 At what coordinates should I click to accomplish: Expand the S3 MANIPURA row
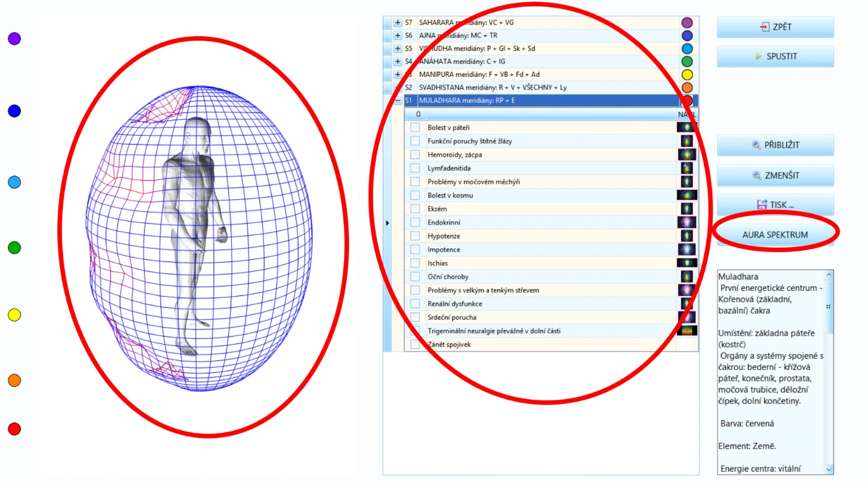coord(398,75)
